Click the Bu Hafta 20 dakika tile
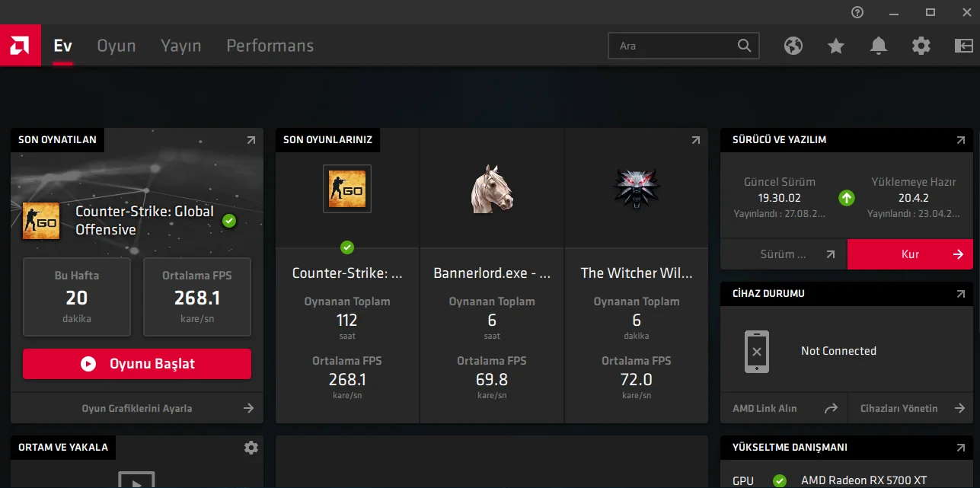980x488 pixels. [76, 297]
